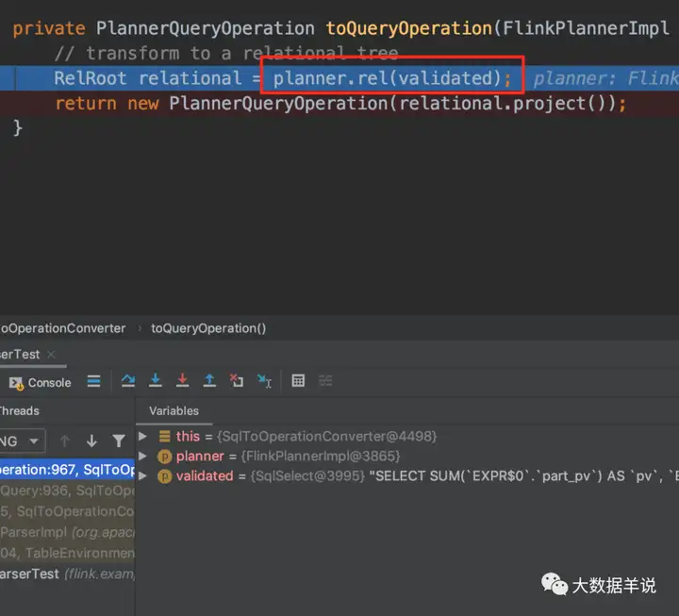Select the Threads panel tab
This screenshot has width=679, height=616.
click(19, 410)
